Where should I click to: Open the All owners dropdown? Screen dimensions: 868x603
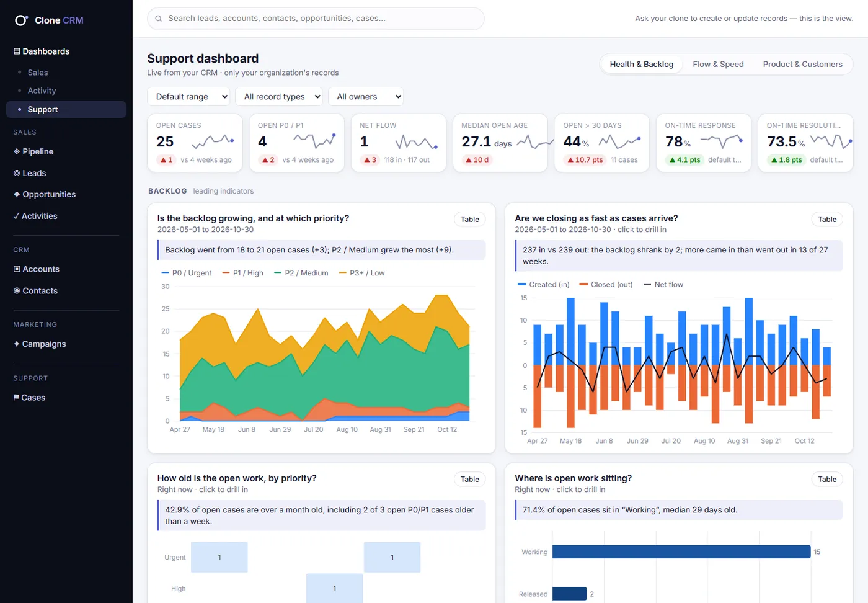pyautogui.click(x=366, y=97)
